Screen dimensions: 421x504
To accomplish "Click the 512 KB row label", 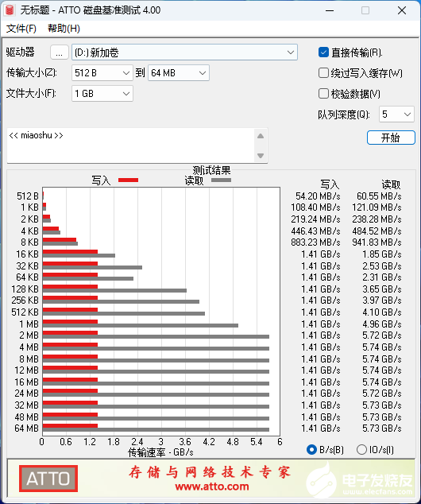I will click(25, 312).
